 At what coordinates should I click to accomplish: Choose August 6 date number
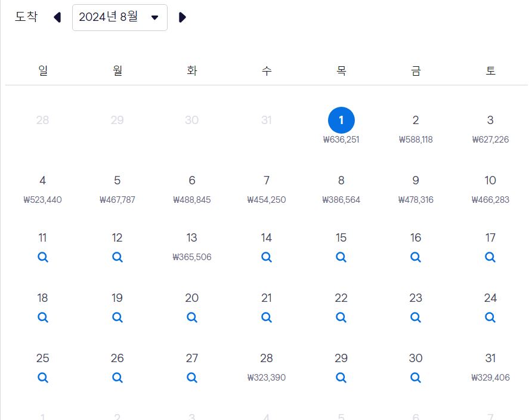click(x=192, y=180)
